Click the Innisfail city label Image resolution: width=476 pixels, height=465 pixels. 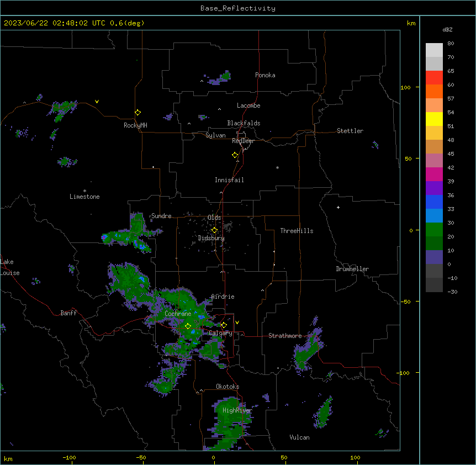(229, 180)
